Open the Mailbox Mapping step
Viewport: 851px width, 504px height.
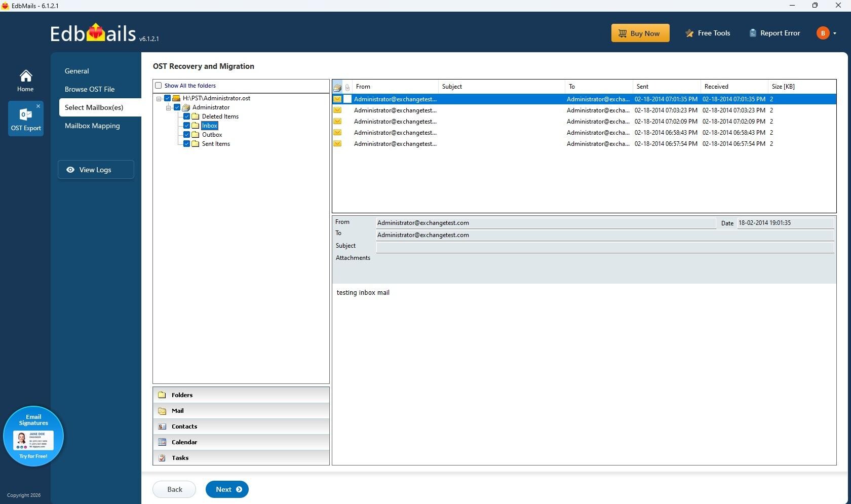(92, 126)
